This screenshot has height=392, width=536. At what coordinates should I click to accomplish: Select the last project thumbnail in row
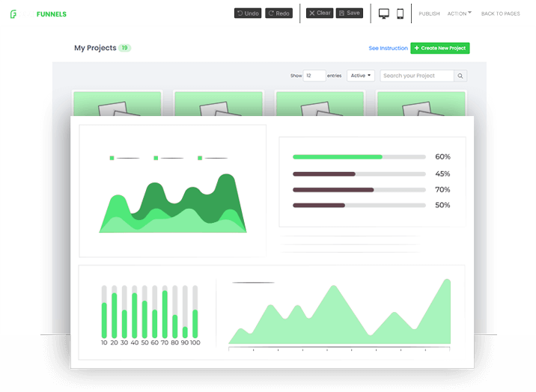421,103
